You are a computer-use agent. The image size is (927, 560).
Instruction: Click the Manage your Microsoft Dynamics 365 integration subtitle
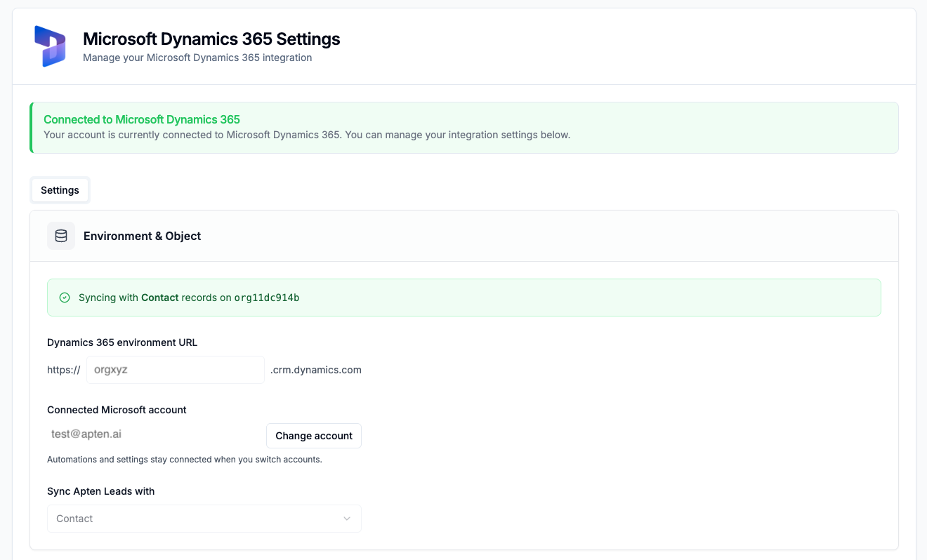[197, 58]
